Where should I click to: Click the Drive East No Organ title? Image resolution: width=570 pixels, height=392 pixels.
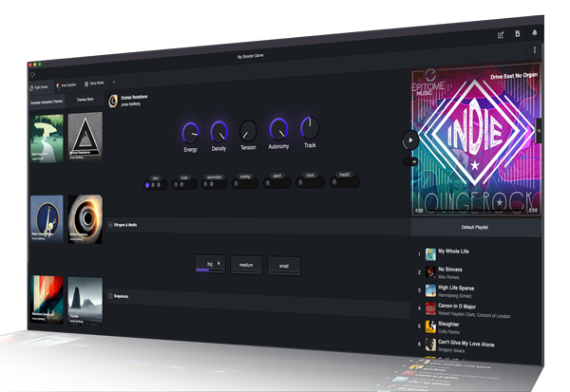point(514,76)
